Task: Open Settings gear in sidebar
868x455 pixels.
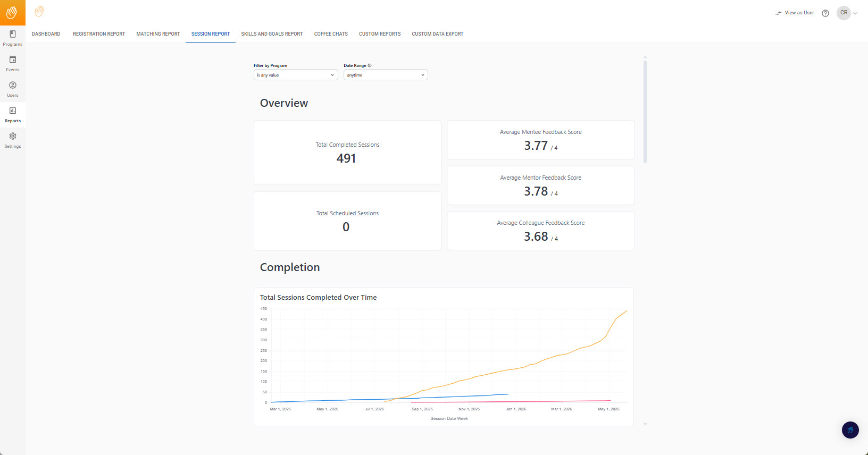Action: (x=13, y=136)
